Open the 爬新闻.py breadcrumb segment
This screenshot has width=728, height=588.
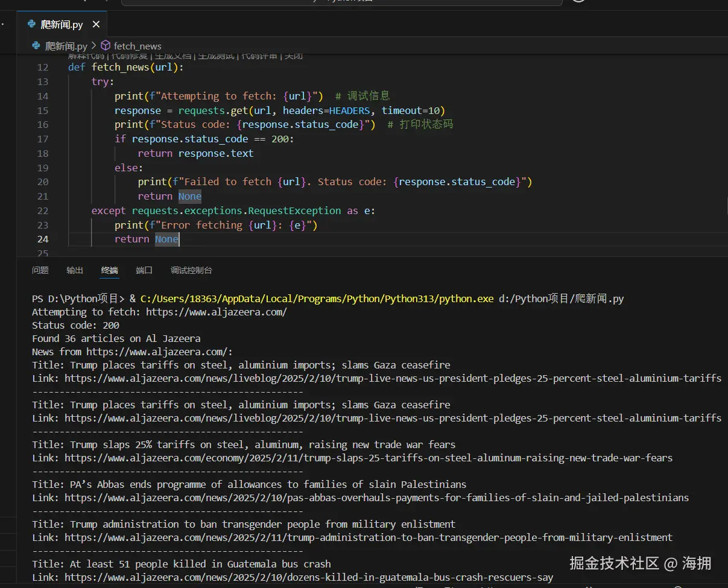click(66, 46)
